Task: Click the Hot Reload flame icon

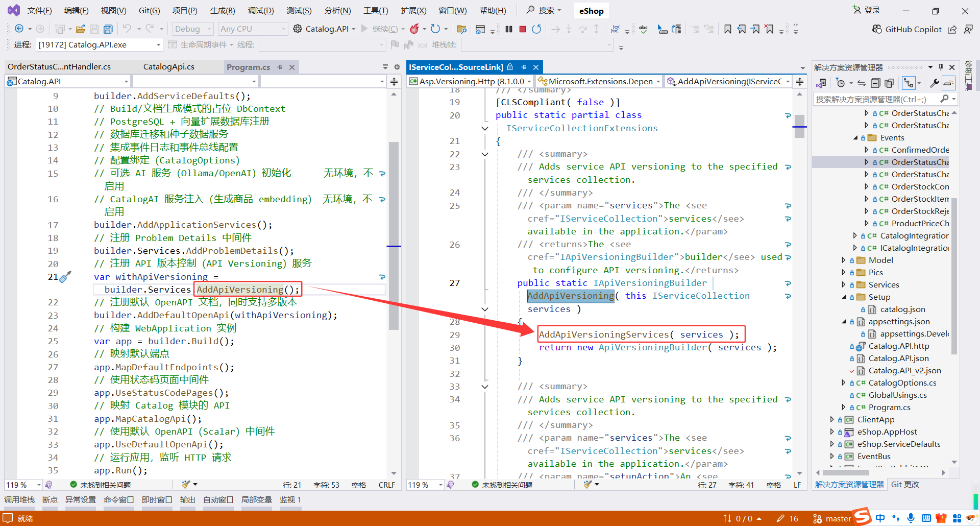Action: 414,29
